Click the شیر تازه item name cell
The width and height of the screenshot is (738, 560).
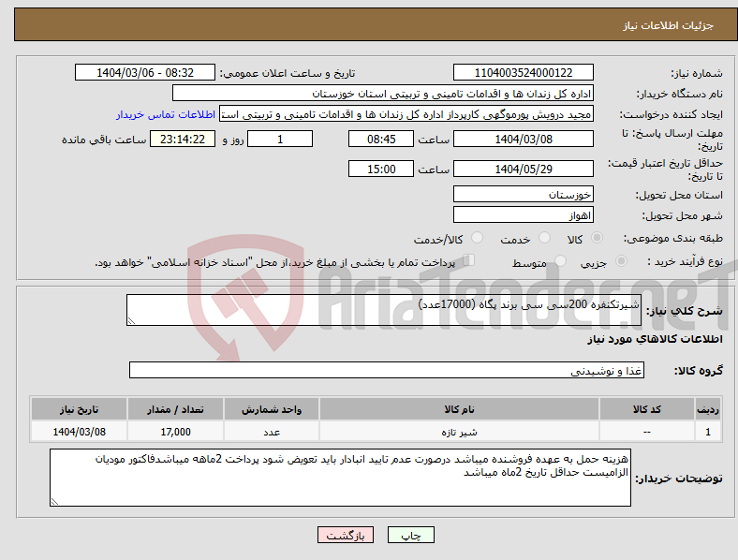459,432
